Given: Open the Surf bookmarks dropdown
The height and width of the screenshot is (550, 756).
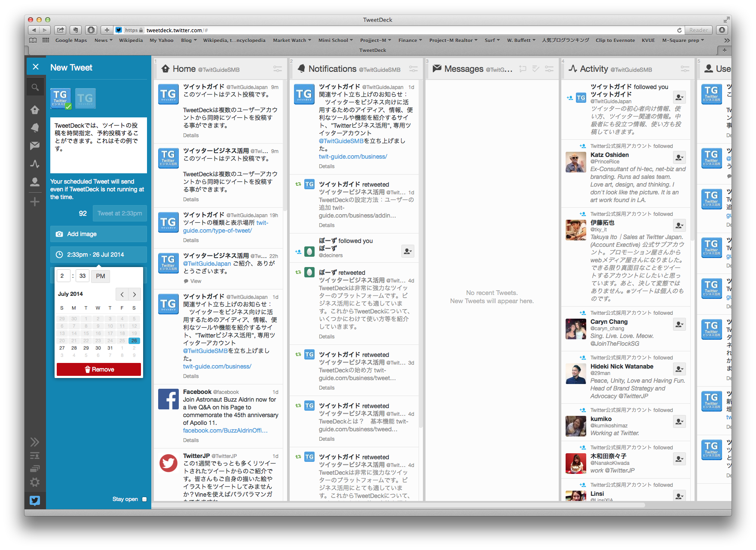Looking at the screenshot, I should pos(492,40).
